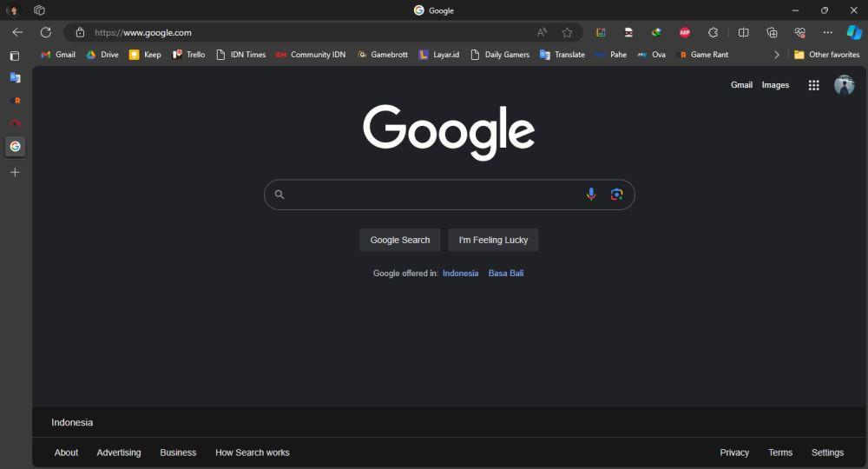Screen dimensions: 868x469
Task: Open the Daily Gamers bookmark
Action: [500, 54]
